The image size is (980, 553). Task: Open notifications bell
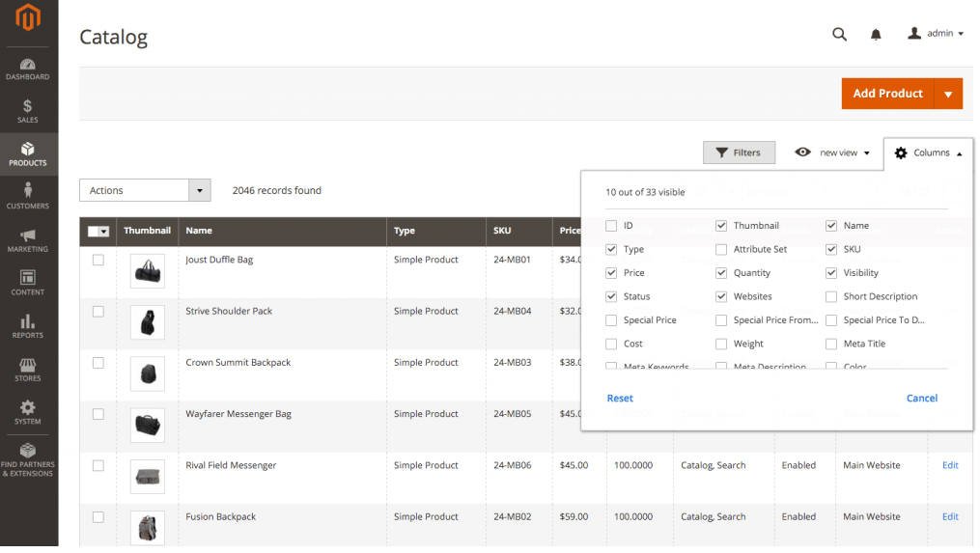876,35
